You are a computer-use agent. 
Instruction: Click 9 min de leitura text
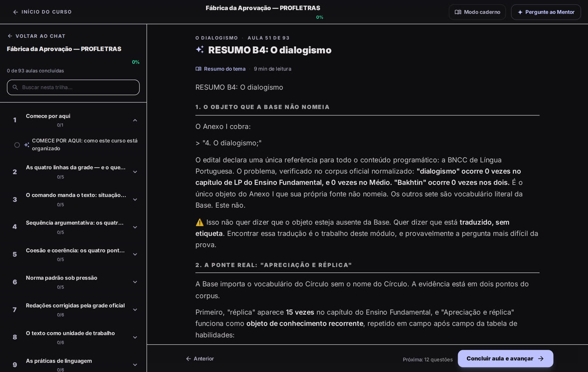coord(273,69)
